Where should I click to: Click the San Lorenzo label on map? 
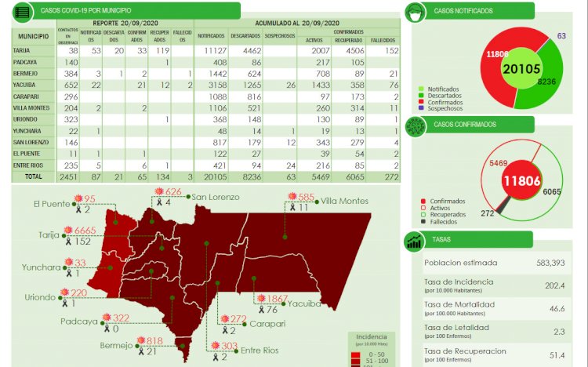(216, 197)
